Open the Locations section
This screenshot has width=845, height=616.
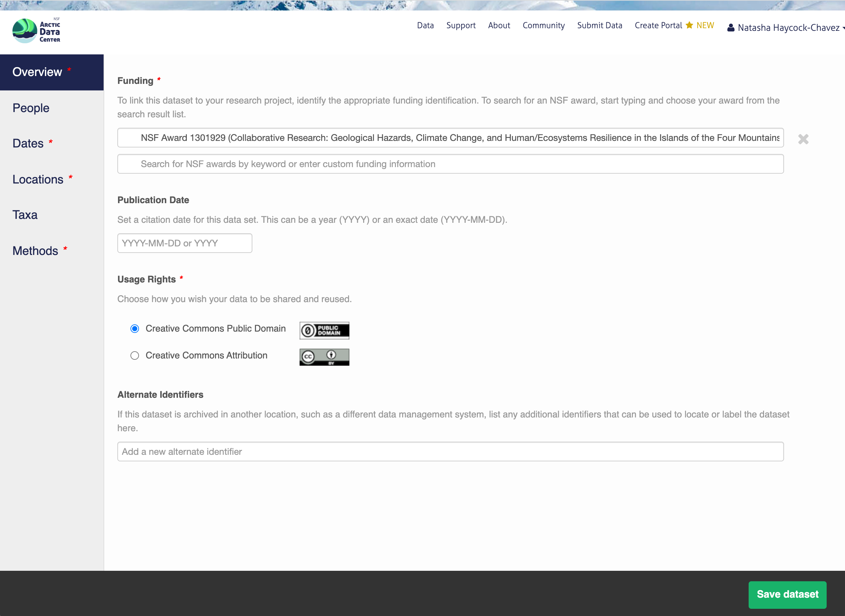38,179
